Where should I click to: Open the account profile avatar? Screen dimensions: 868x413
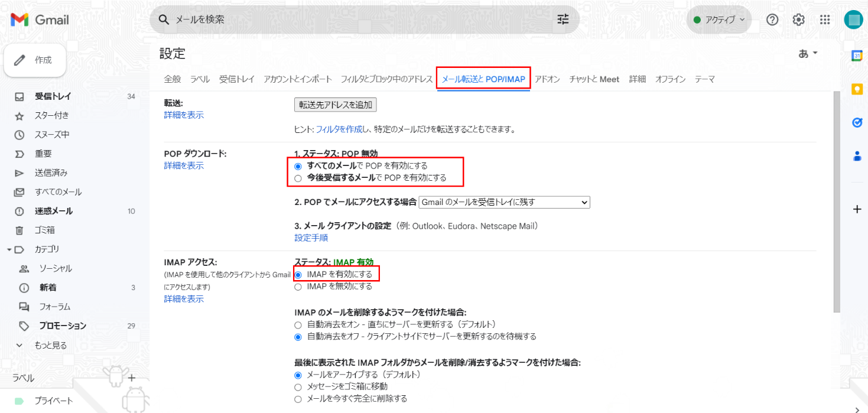click(x=853, y=19)
